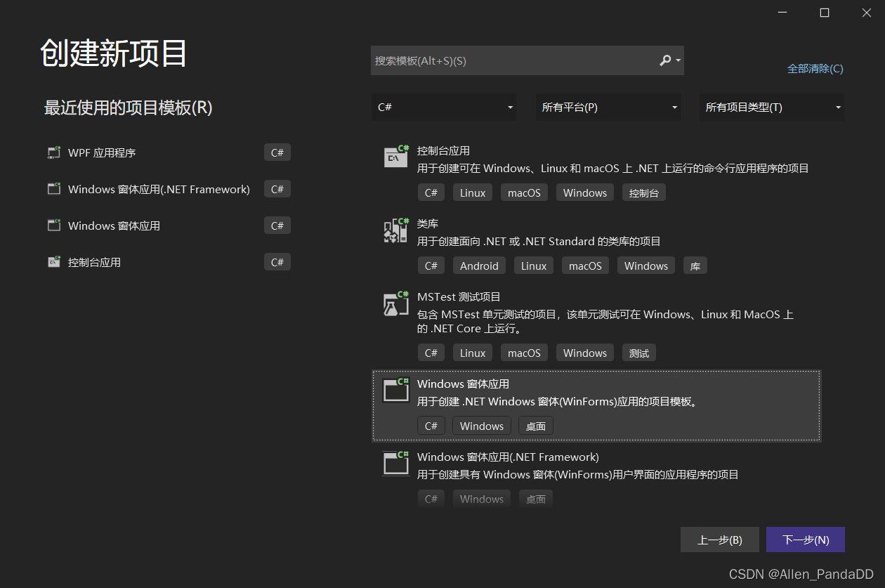Click the 下一步(N) next button

(x=806, y=540)
